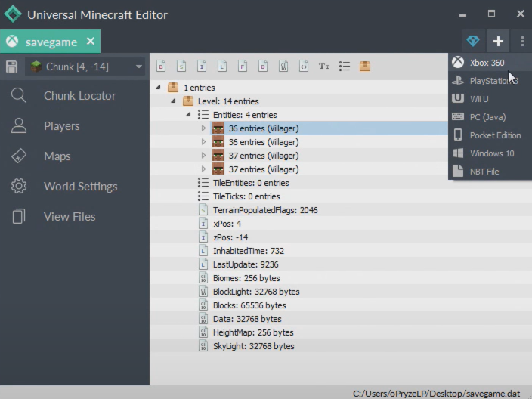Select 'LastUpdate: 9236' row

[x=341, y=264]
